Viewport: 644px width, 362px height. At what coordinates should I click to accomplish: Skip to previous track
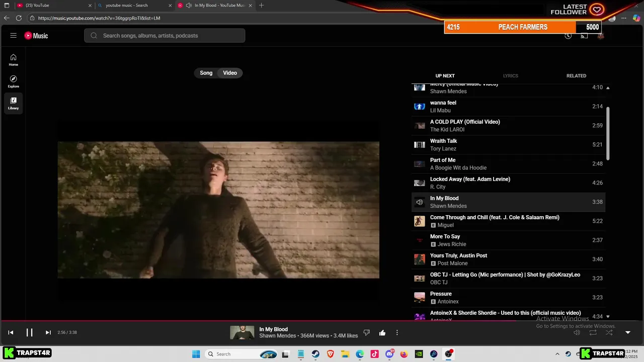[11, 332]
